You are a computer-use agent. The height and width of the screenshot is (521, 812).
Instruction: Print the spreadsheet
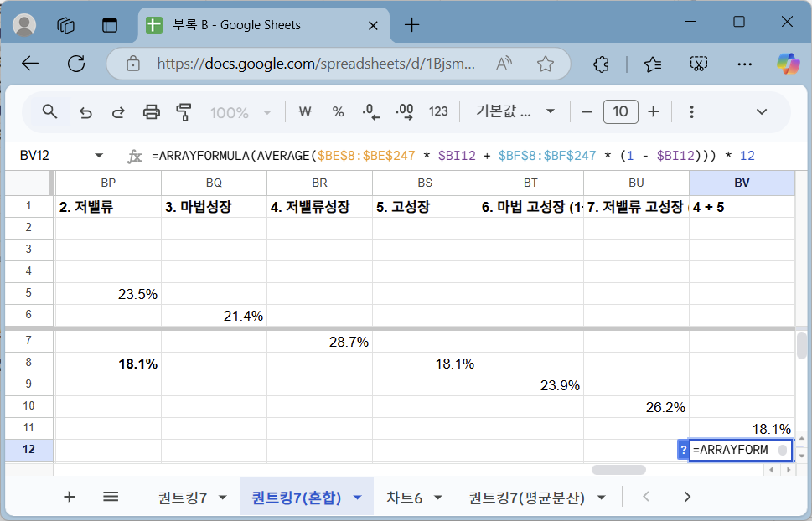click(151, 112)
